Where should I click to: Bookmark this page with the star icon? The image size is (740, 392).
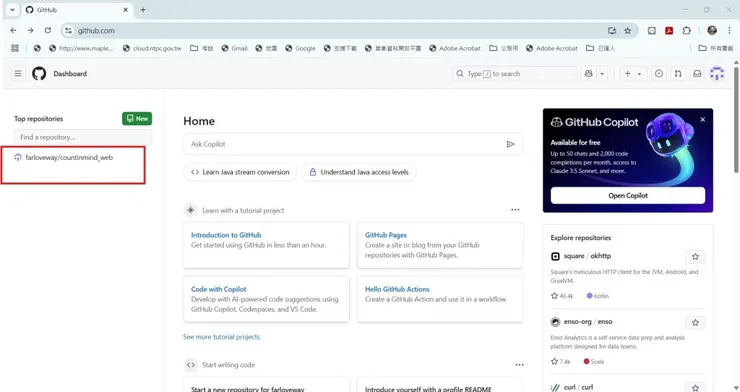click(628, 31)
